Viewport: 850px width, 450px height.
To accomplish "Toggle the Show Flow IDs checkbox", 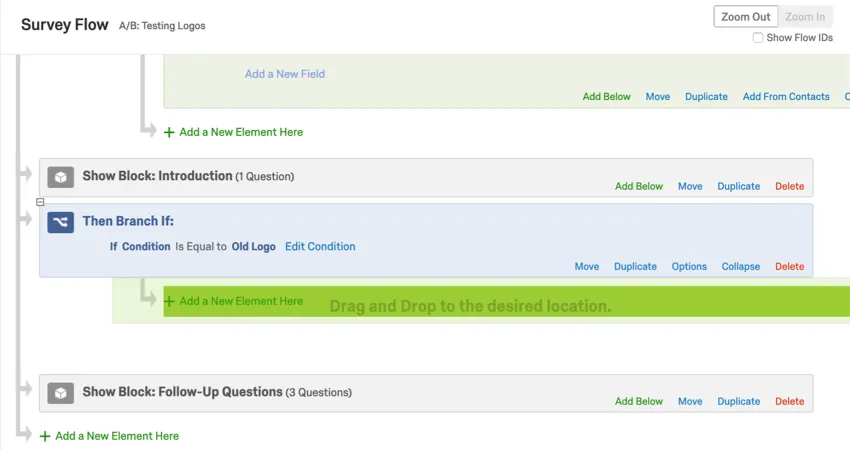I will [x=758, y=38].
